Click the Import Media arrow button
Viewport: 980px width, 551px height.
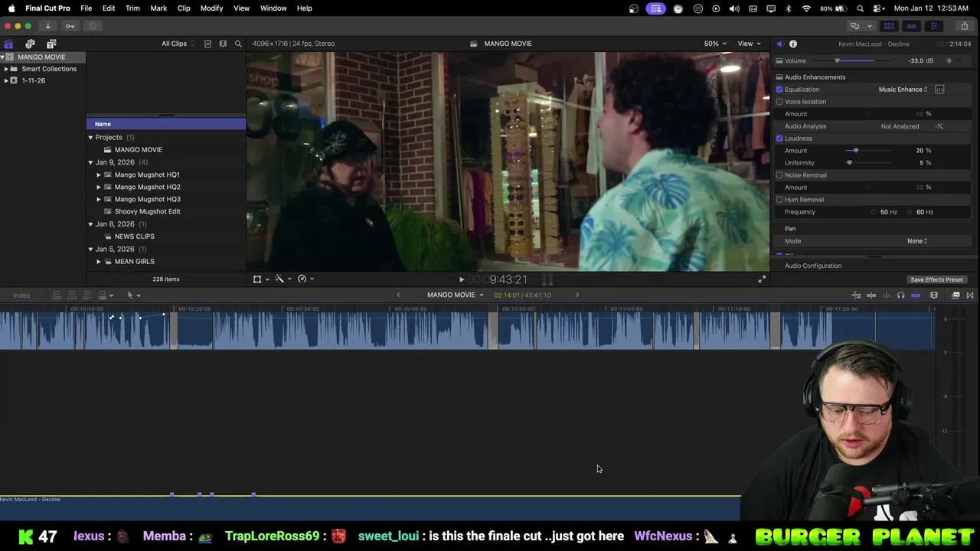pos(47,26)
